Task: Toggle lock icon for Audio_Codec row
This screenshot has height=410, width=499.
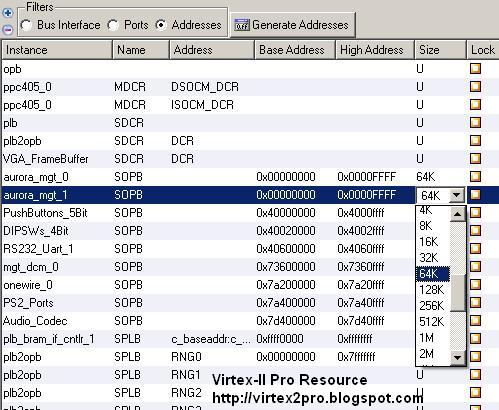Action: tap(475, 320)
